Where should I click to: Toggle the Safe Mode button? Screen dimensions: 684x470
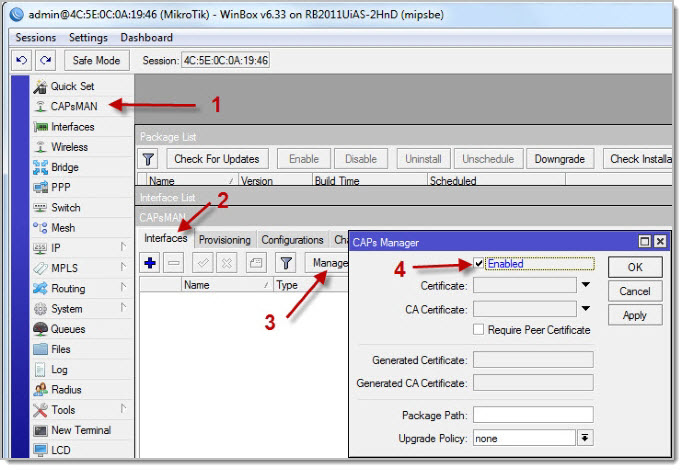tap(97, 61)
